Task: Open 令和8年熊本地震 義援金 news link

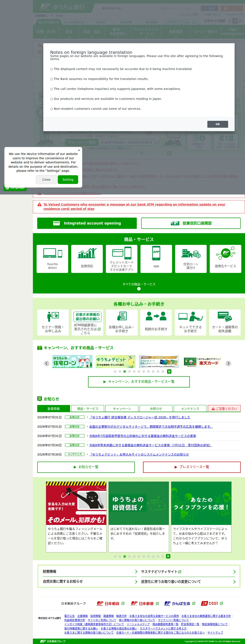Action: pos(150,445)
